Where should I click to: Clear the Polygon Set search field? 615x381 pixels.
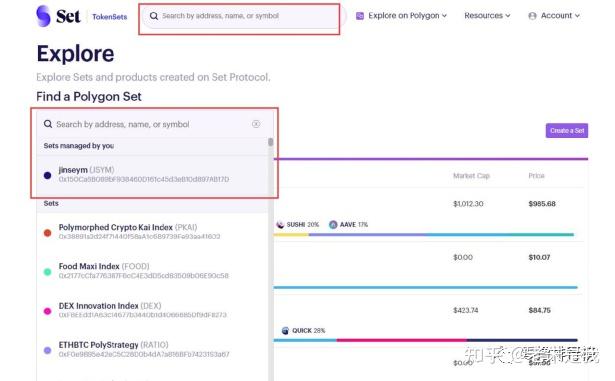(256, 124)
